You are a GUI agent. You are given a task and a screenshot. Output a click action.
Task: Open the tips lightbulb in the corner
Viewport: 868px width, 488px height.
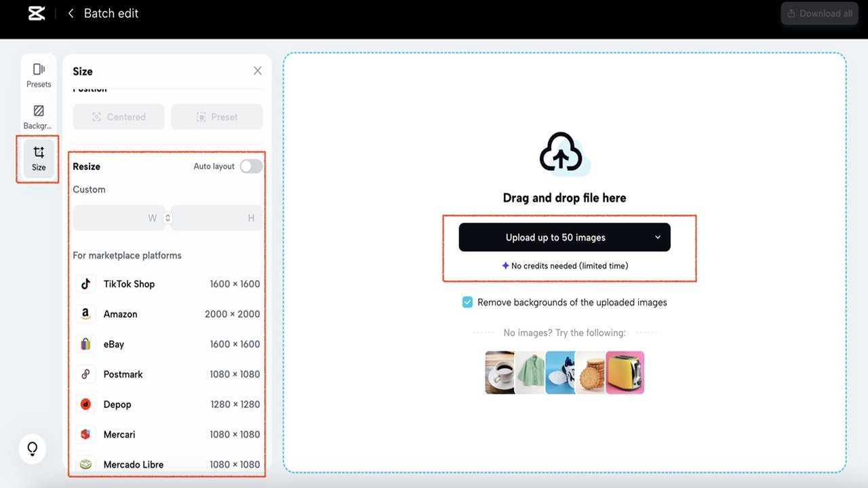point(32,449)
